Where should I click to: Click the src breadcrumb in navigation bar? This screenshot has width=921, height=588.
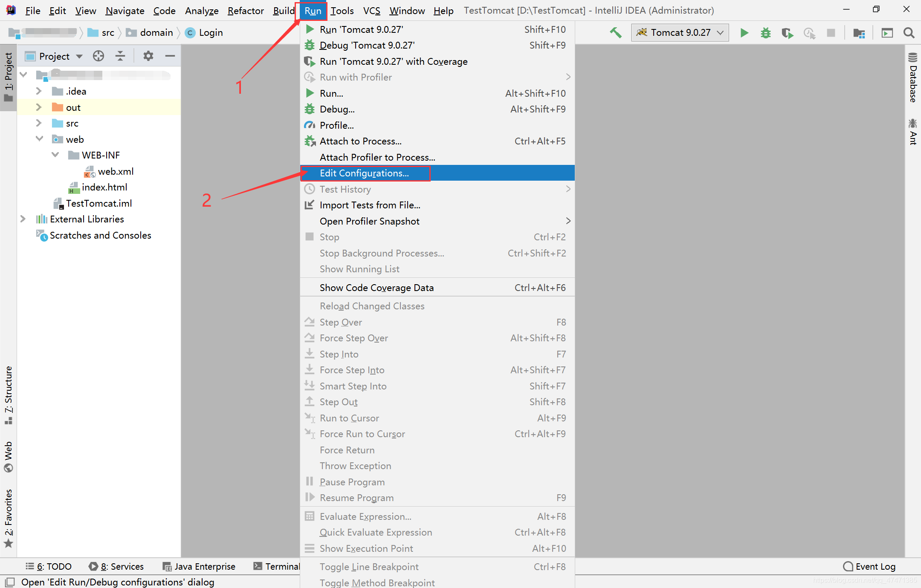pos(101,33)
